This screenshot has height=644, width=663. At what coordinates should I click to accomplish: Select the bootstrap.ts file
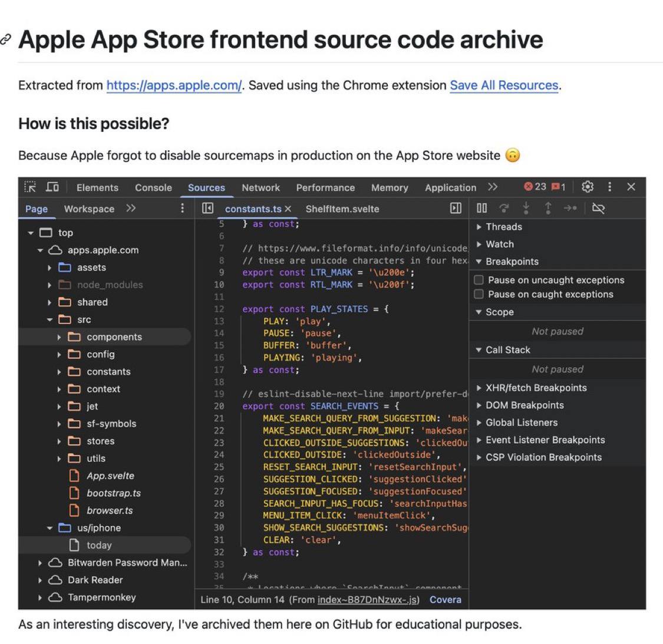click(113, 493)
